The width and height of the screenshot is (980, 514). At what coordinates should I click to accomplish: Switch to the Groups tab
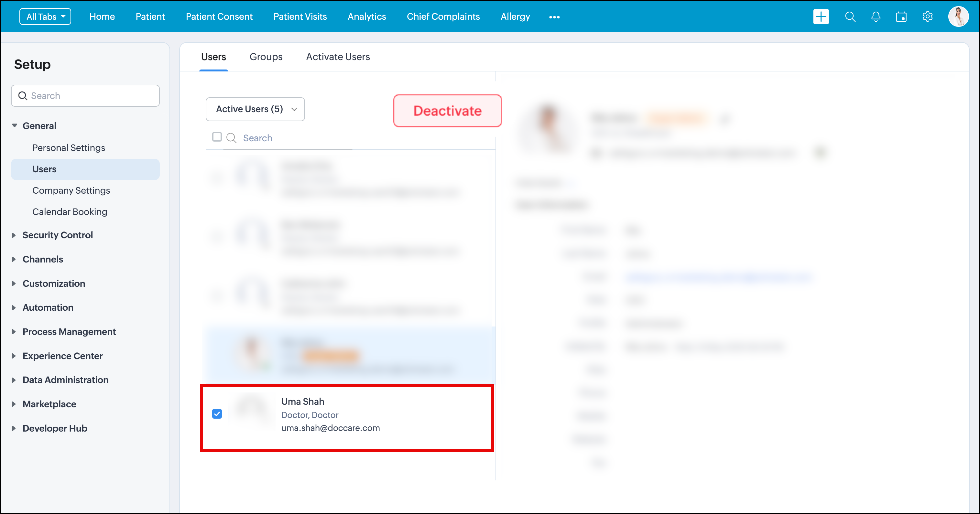tap(266, 57)
